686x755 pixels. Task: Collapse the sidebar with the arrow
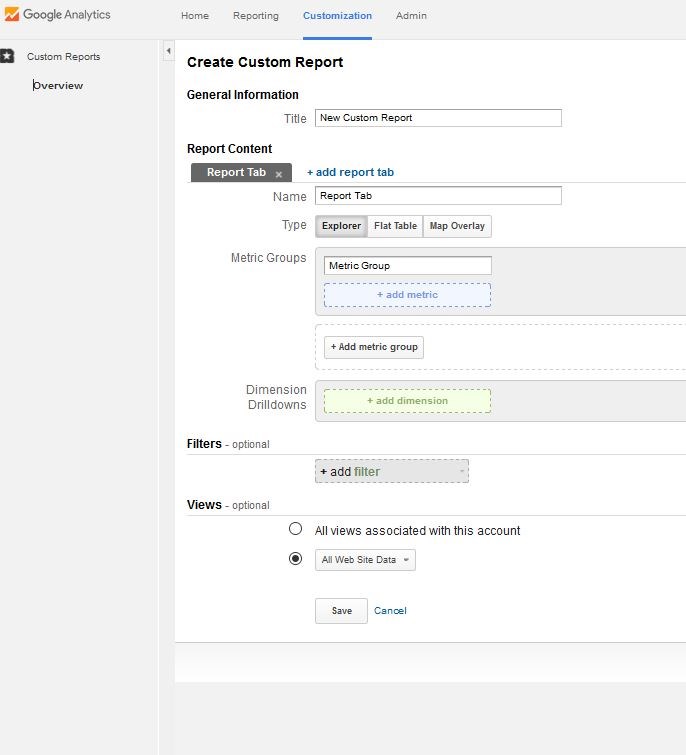(x=168, y=51)
